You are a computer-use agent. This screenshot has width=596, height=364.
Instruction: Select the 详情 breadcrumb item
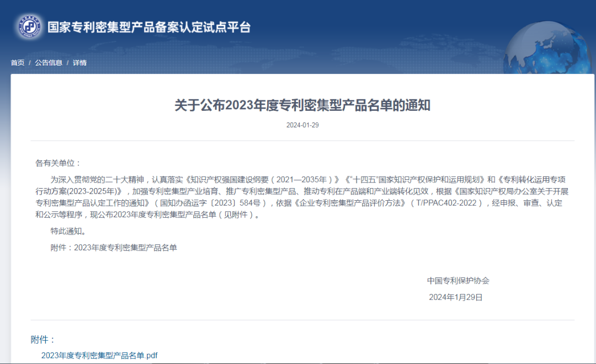[79, 63]
